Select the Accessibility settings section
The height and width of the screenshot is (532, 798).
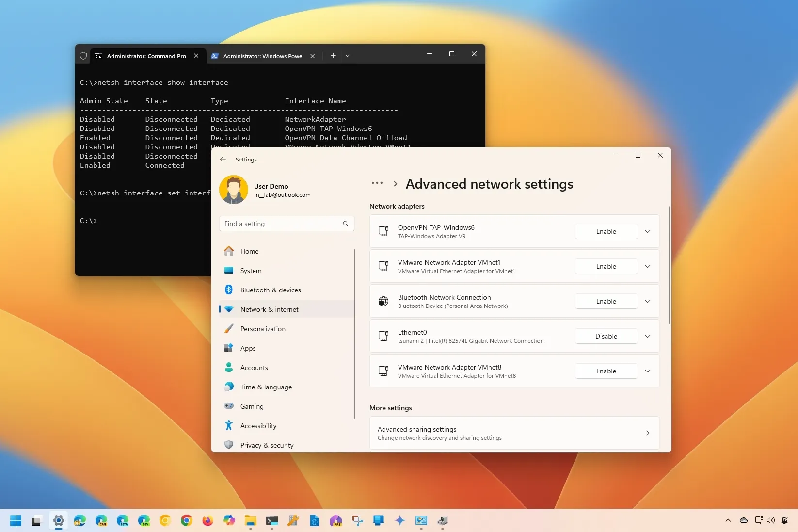[x=258, y=425]
